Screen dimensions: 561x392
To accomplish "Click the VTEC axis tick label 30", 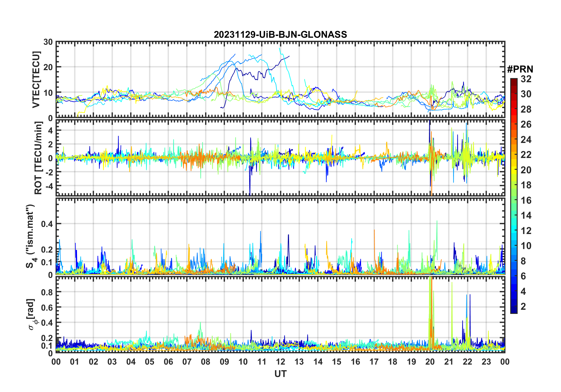I will pyautogui.click(x=48, y=42).
